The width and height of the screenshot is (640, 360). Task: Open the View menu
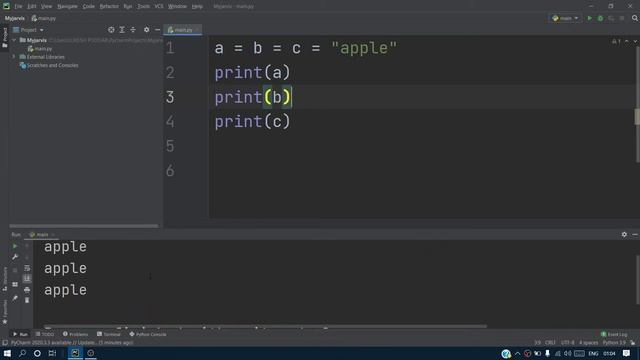(x=47, y=7)
